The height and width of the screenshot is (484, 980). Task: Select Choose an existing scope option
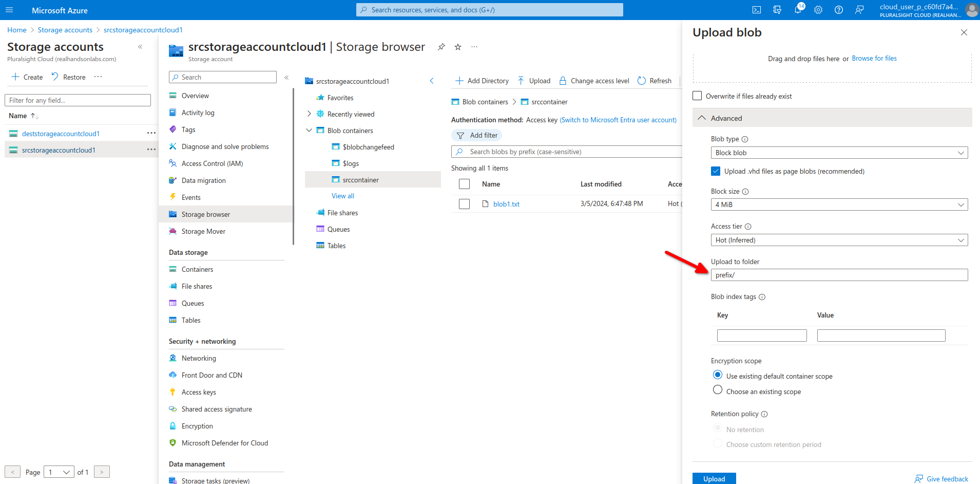(x=718, y=390)
